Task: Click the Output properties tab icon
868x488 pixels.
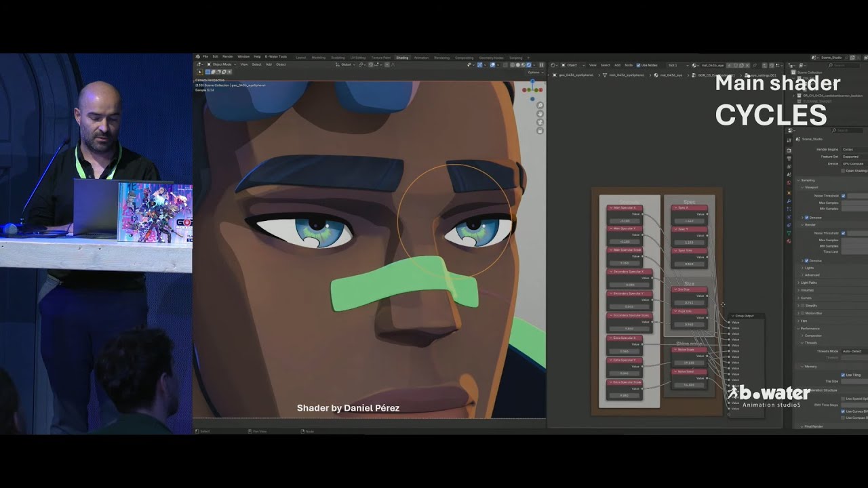Action: 789,159
